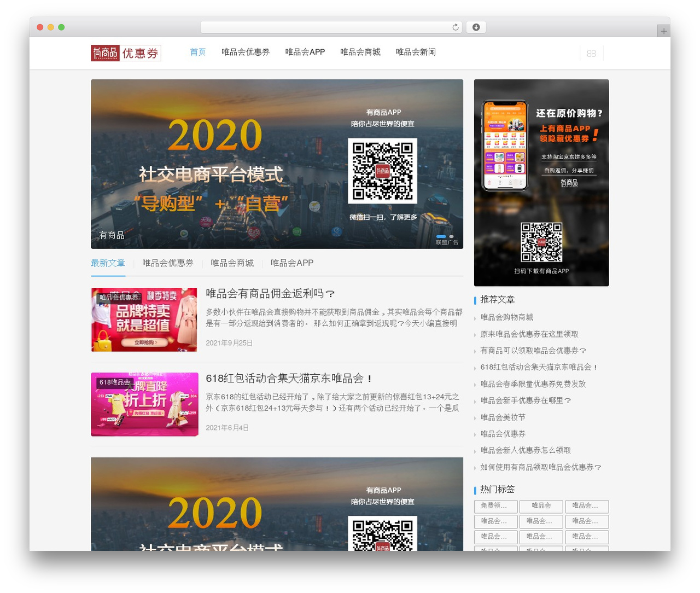Switch to the 唯品会APP article tab
The height and width of the screenshot is (593, 700).
[x=292, y=263]
